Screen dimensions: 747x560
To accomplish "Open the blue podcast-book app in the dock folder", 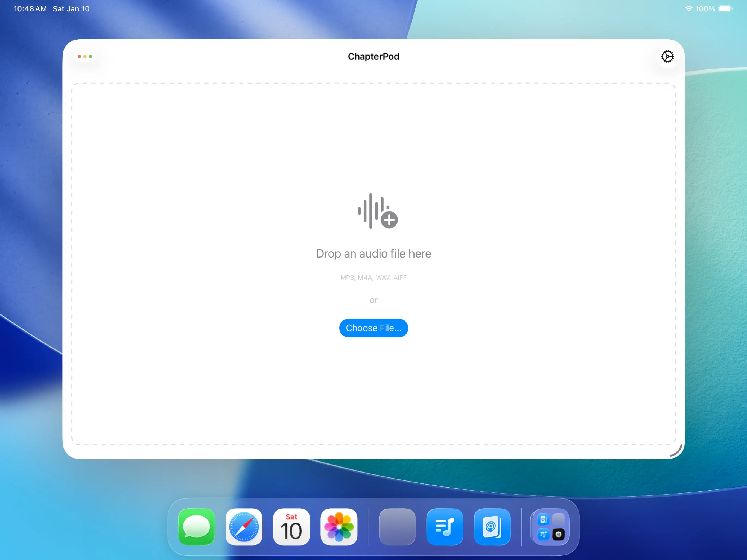I will pyautogui.click(x=544, y=519).
